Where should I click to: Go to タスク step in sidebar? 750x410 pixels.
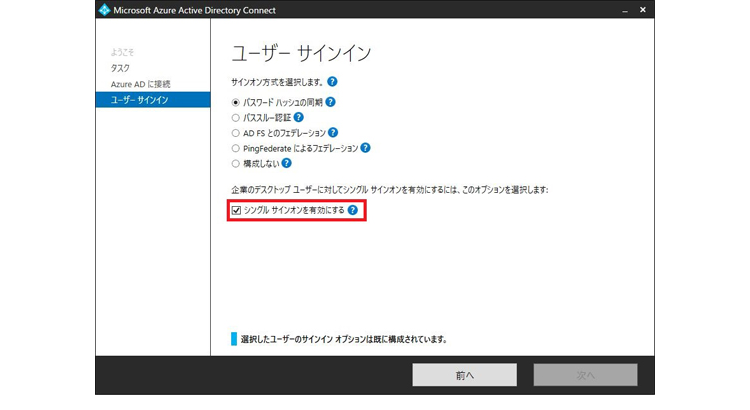[120, 68]
